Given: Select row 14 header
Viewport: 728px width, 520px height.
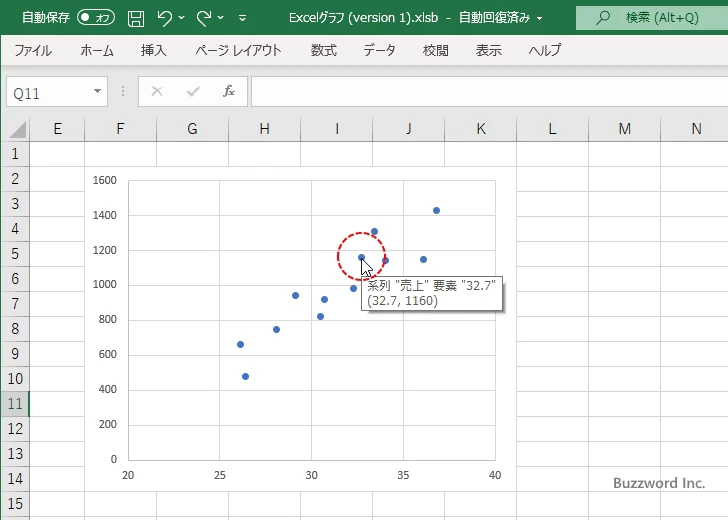Looking at the screenshot, I should pyautogui.click(x=15, y=479).
